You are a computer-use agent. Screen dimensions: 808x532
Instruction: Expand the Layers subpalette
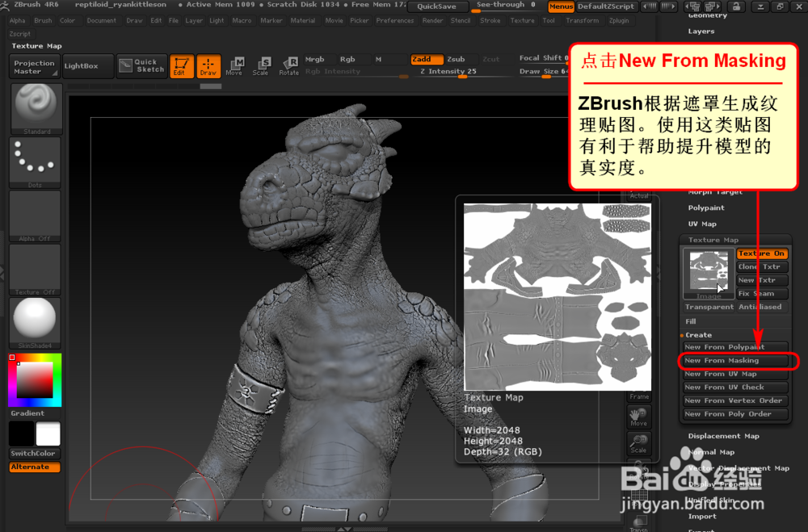(x=701, y=31)
